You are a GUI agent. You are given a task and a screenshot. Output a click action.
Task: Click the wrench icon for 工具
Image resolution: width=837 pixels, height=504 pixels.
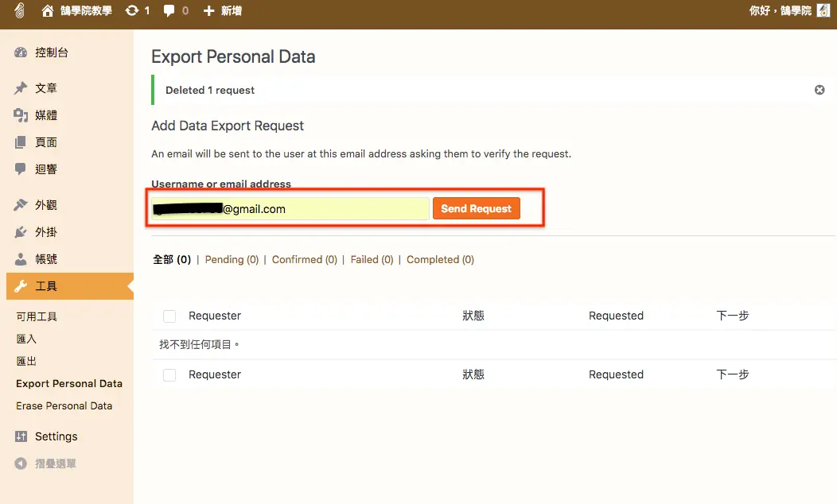(x=21, y=286)
